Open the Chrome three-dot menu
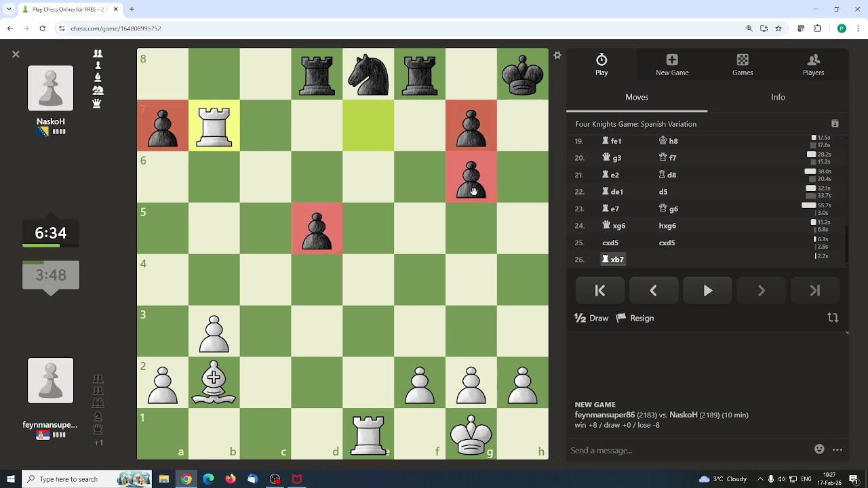Screen dimensions: 868x488 coord(858,28)
